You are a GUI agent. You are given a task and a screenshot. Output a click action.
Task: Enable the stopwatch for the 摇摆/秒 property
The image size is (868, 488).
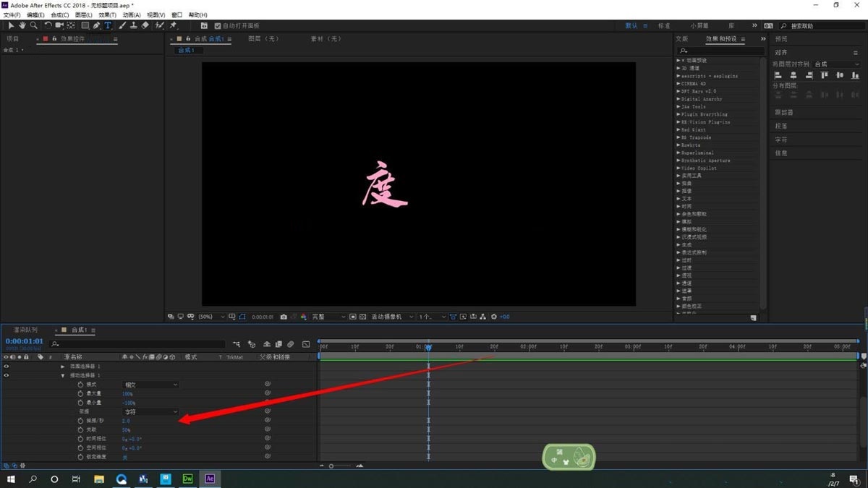tap(80, 419)
